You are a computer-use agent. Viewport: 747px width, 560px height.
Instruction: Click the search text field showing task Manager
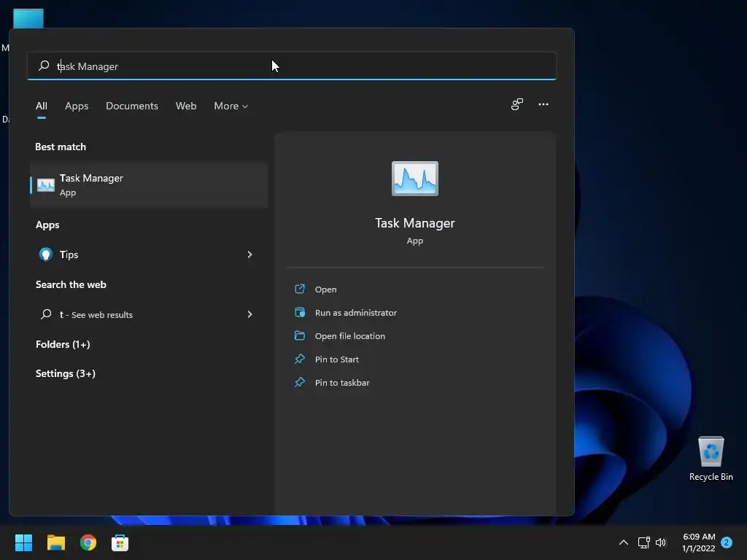tap(292, 66)
